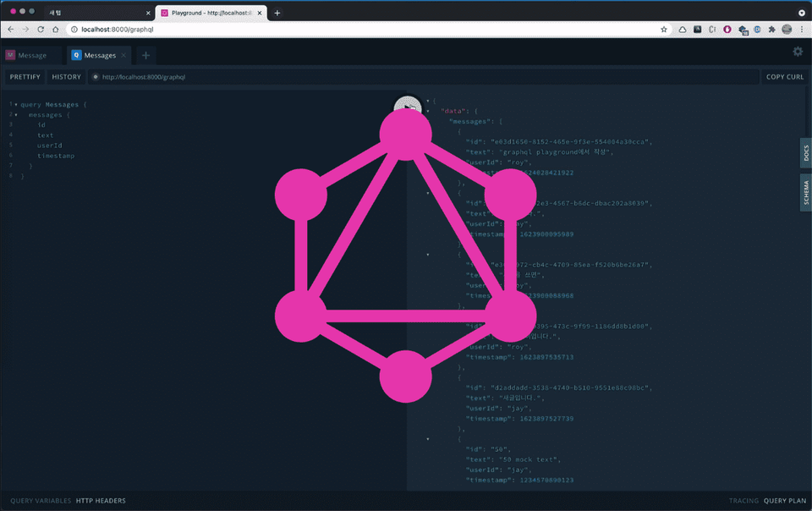Open the Chrome profile avatar
This screenshot has height=511, width=812.
coord(787,30)
